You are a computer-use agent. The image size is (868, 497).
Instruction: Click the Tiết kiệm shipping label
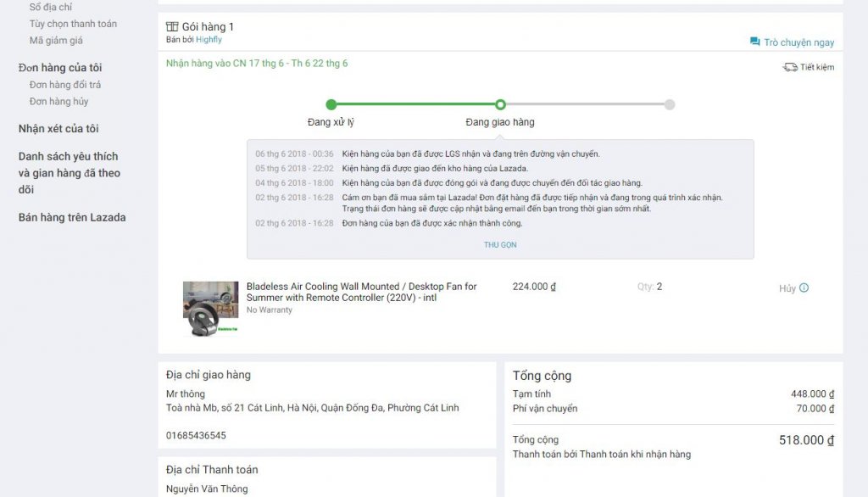[817, 67]
